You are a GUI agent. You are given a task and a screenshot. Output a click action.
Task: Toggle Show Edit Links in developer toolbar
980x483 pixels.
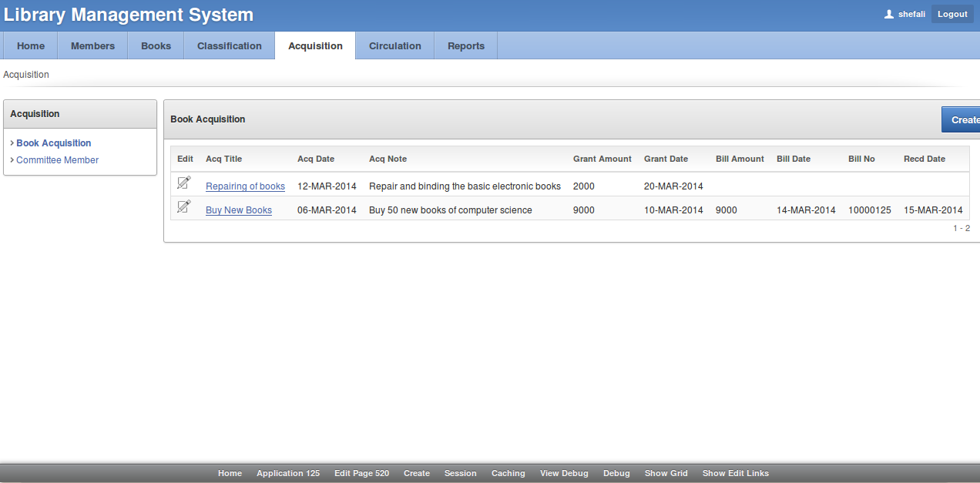click(x=735, y=473)
